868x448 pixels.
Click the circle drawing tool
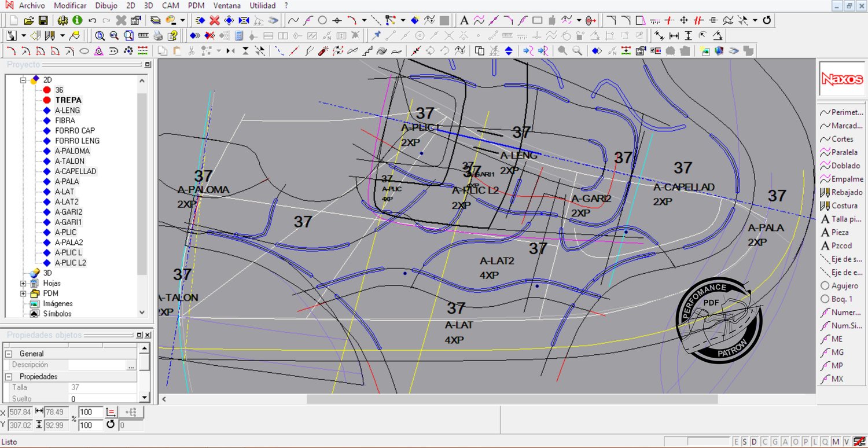pos(322,20)
